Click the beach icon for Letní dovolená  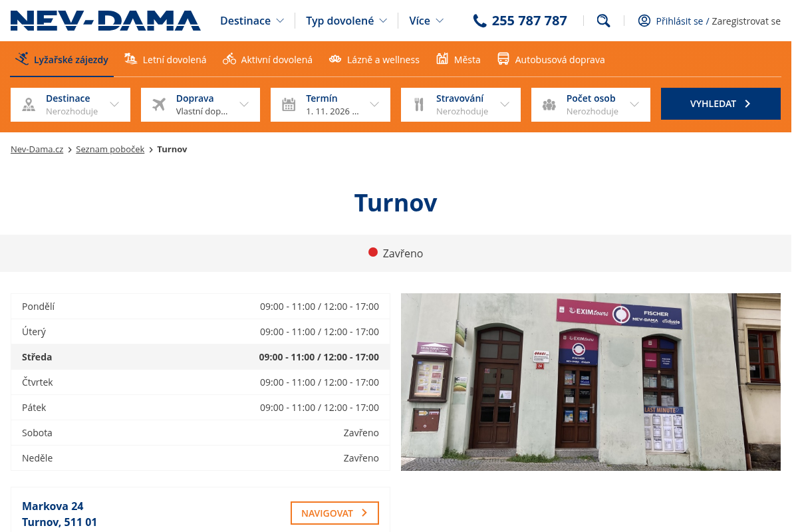tap(131, 59)
